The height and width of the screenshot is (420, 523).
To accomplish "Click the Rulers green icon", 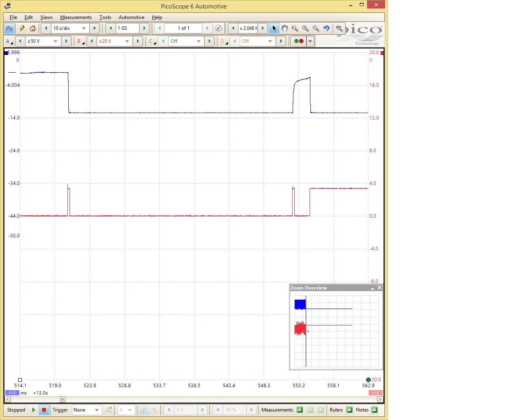I will 350,410.
